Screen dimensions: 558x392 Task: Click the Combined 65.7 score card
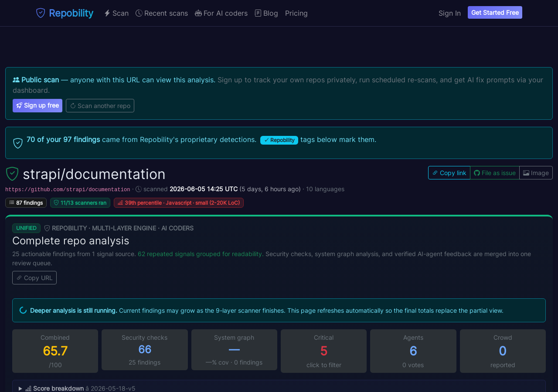(x=55, y=351)
